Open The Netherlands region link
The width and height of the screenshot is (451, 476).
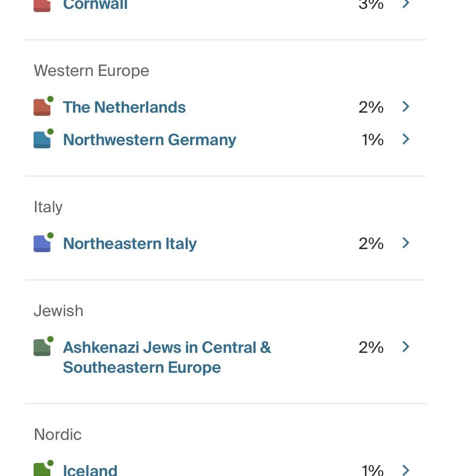point(124,107)
